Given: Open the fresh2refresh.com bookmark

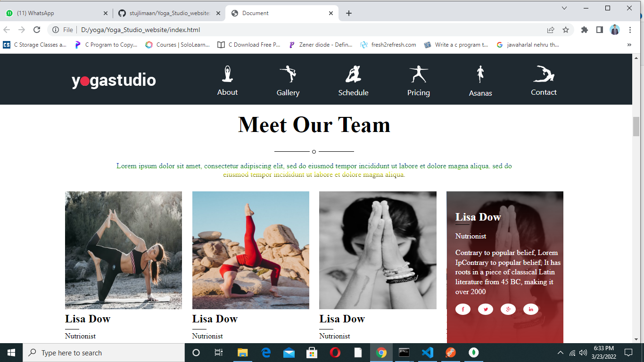Looking at the screenshot, I should [x=388, y=45].
